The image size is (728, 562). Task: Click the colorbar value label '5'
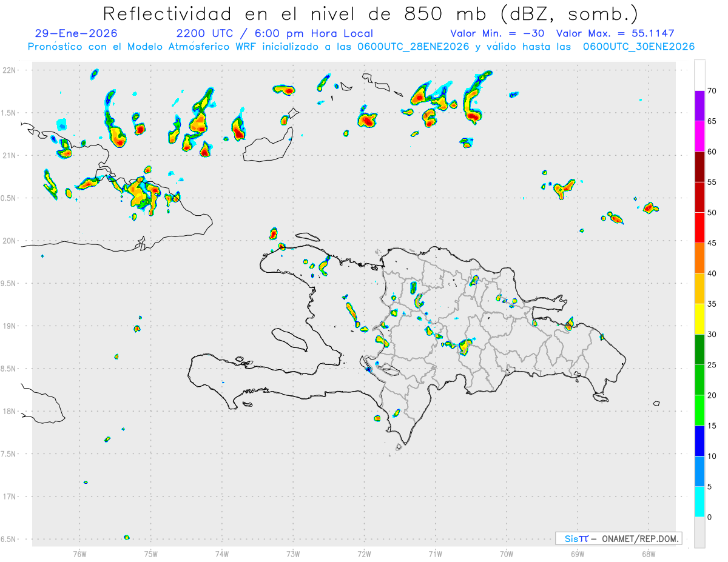pos(710,486)
